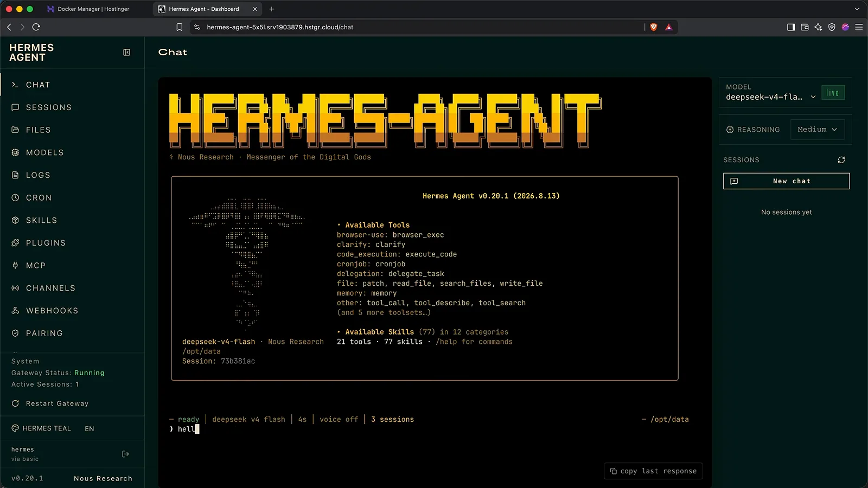868x488 pixels.
Task: Click the Skills cube icon
Action: (x=15, y=220)
